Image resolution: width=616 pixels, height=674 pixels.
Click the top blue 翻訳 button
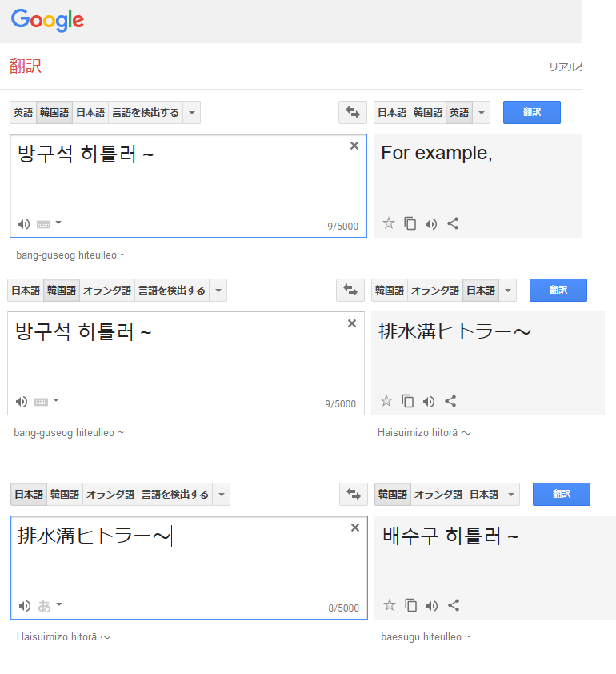click(532, 113)
